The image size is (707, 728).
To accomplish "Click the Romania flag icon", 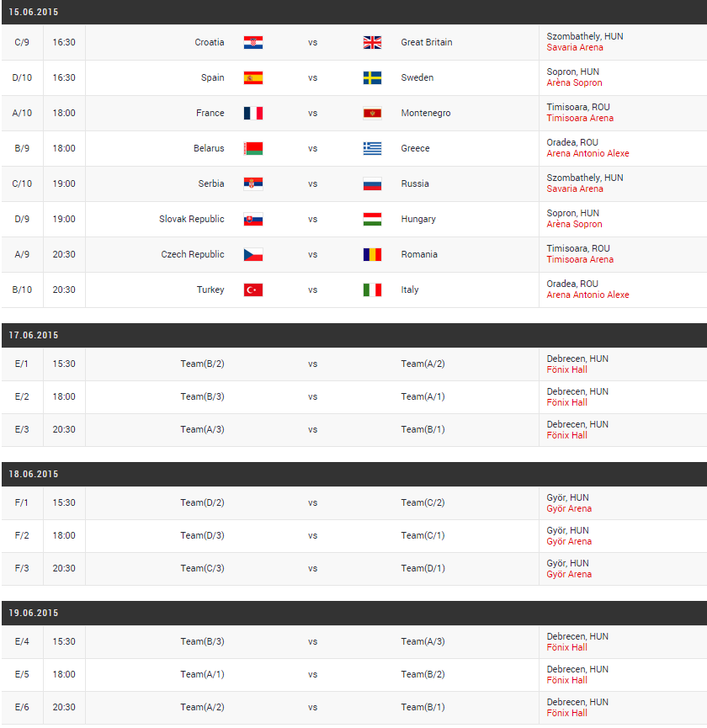I will click(372, 254).
